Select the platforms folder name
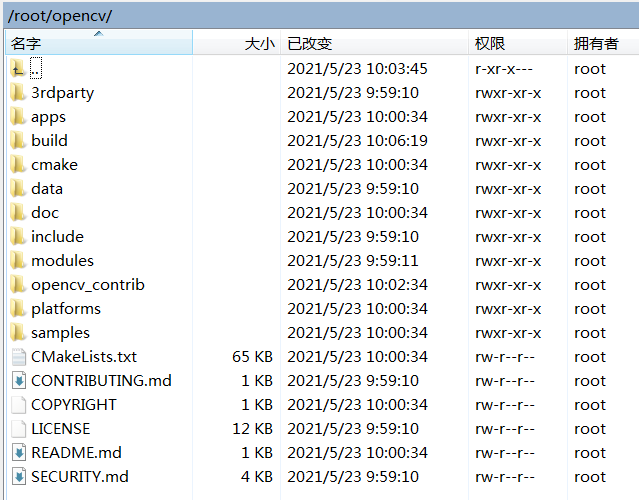Screen dimensions: 639x500 (66, 309)
